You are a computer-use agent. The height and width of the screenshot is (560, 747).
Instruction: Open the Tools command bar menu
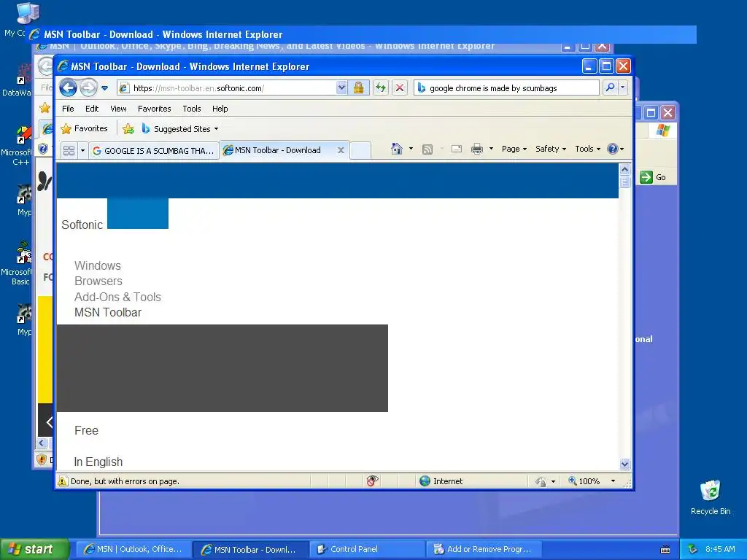pyautogui.click(x=587, y=149)
